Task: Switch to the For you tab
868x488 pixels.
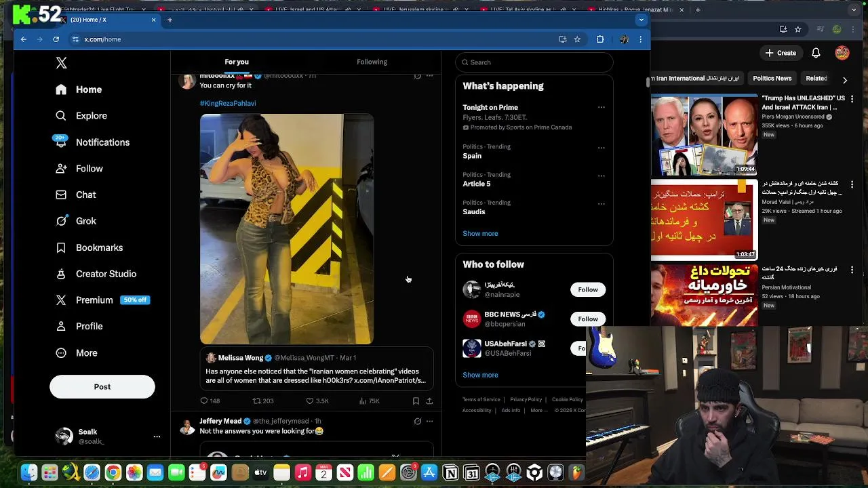Action: 237,62
